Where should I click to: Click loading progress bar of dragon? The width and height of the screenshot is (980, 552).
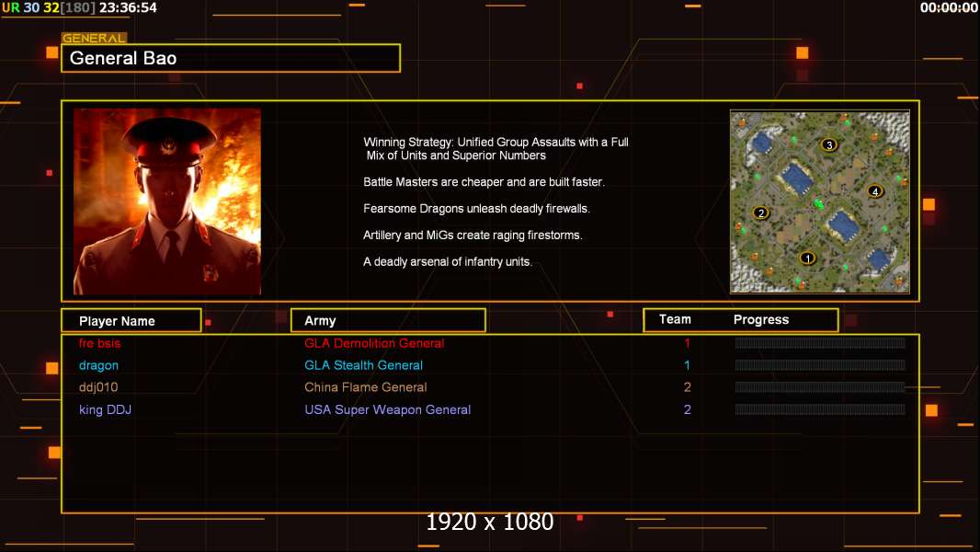point(820,365)
